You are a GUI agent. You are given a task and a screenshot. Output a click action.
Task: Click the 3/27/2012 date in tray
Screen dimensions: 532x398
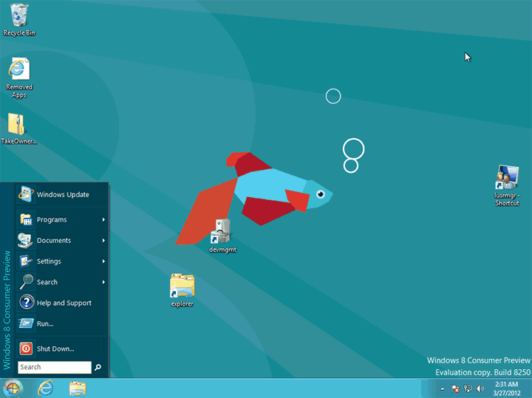[507, 394]
